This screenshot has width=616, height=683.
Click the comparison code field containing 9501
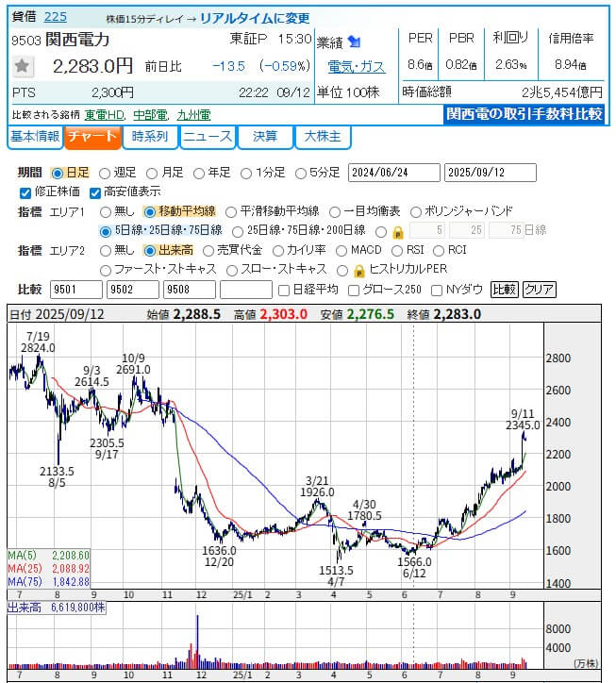coord(76,290)
